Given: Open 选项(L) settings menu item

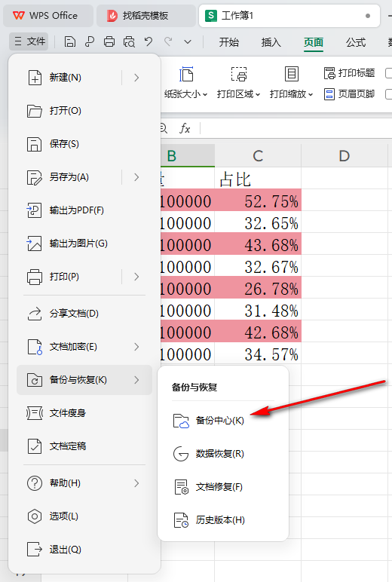Looking at the screenshot, I should pyautogui.click(x=84, y=516).
